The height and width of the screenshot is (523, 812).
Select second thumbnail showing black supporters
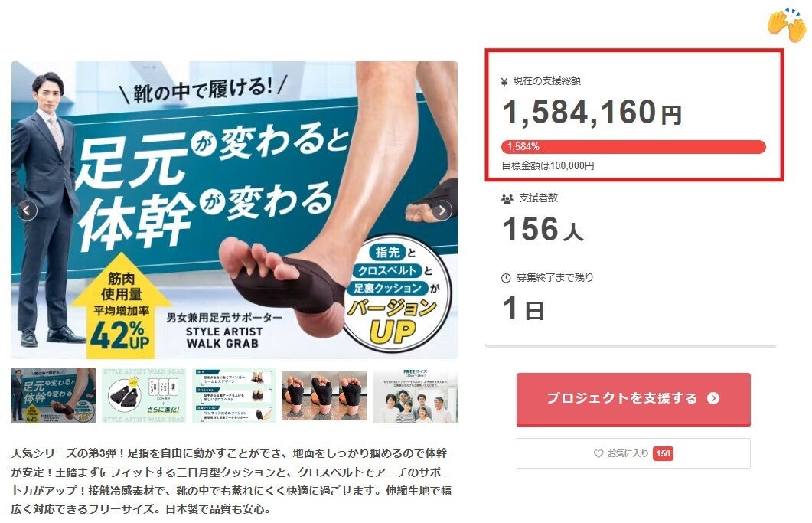[144, 395]
